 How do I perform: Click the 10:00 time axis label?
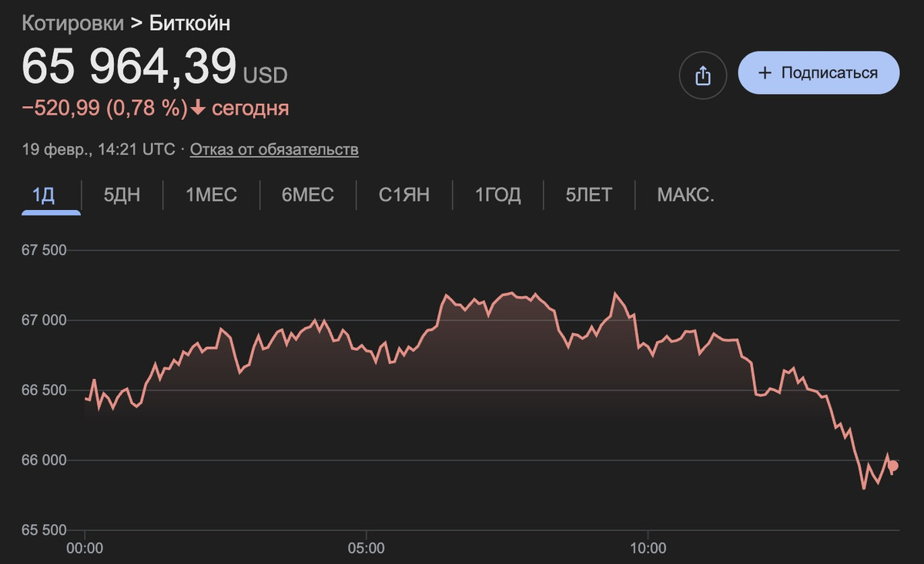[648, 549]
